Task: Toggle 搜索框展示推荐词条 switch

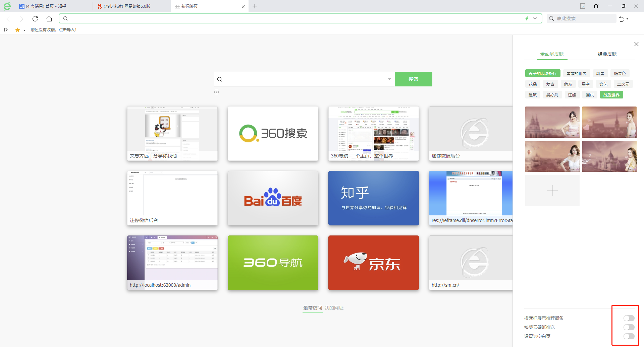Action: (629, 318)
